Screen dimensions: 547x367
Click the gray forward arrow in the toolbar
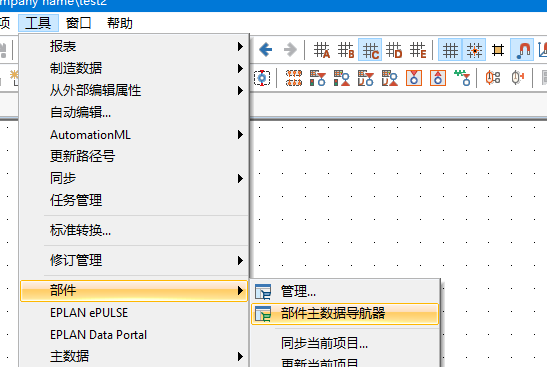[x=290, y=50]
